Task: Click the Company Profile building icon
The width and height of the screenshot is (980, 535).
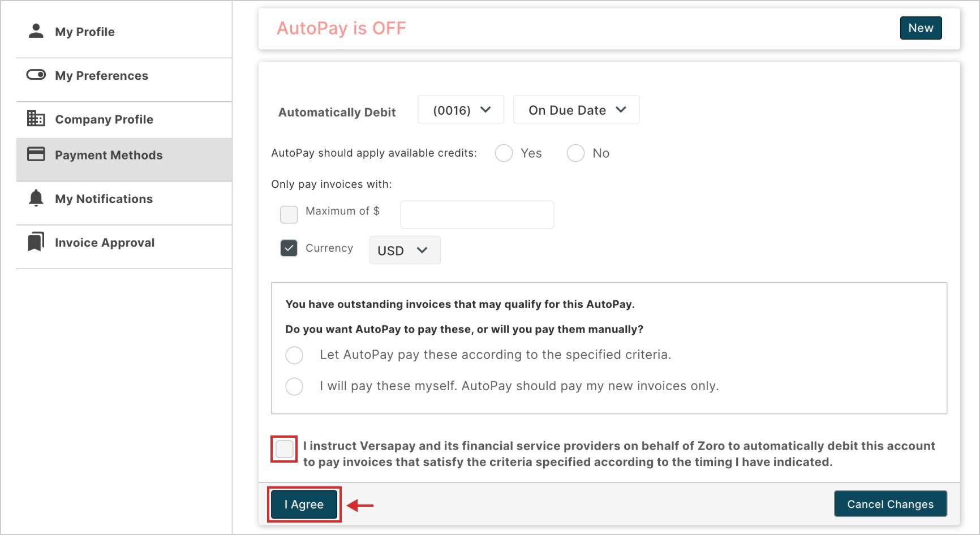Action: [36, 119]
